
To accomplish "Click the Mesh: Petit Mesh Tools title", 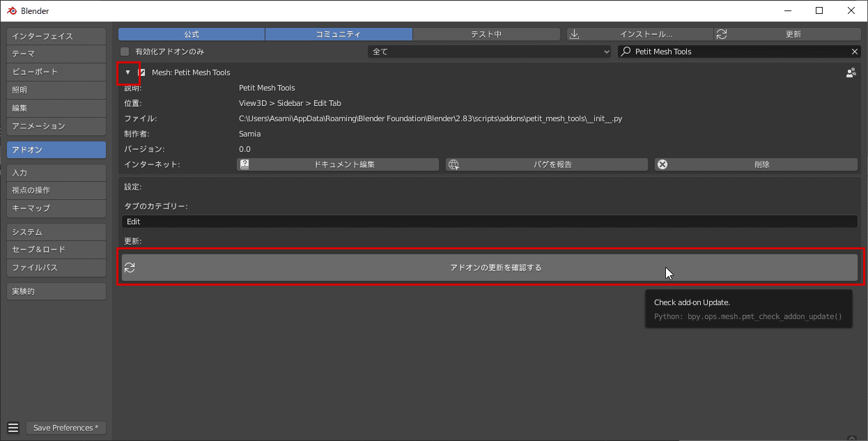I will pos(191,72).
